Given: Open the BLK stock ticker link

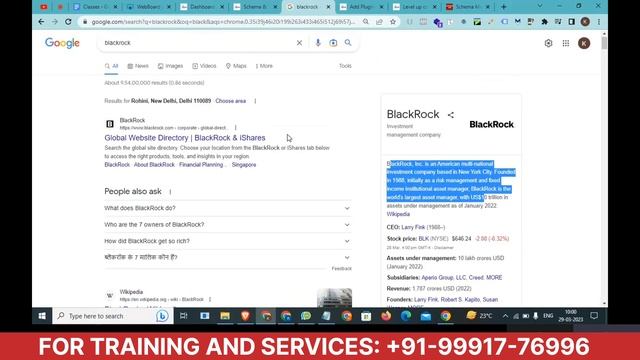Looking at the screenshot, I should point(424,239).
